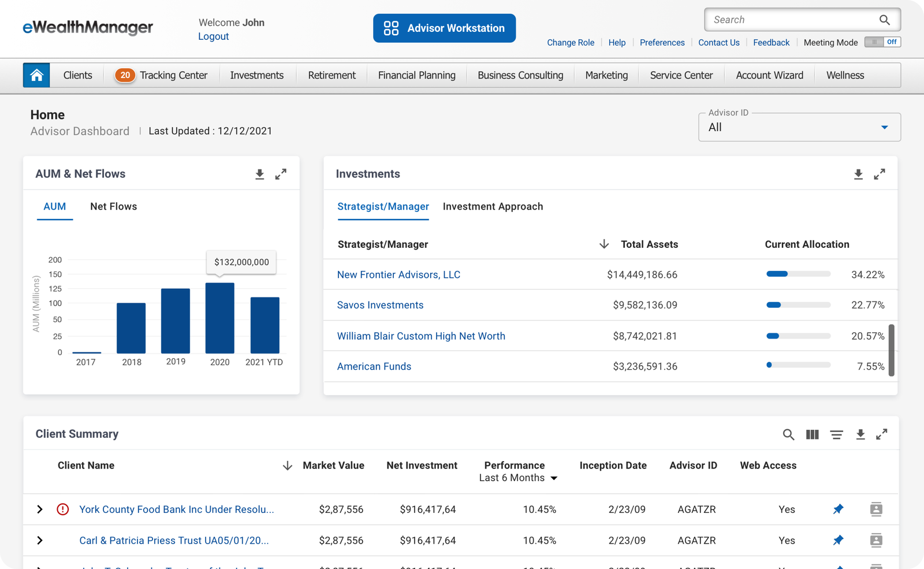The image size is (924, 569).
Task: Download the Investments panel data
Action: (858, 174)
